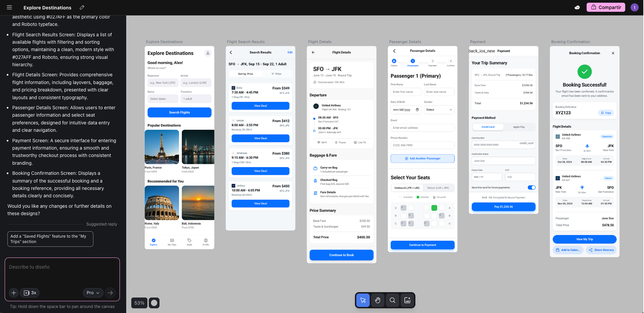Toggle Save this card for future payments
Viewport: 644px width, 313px height.
click(532, 187)
